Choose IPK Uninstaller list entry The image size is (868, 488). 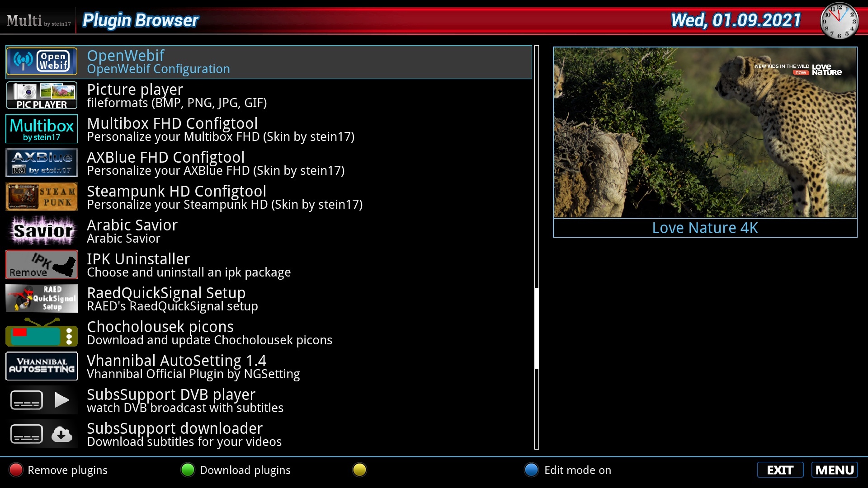pyautogui.click(x=269, y=265)
